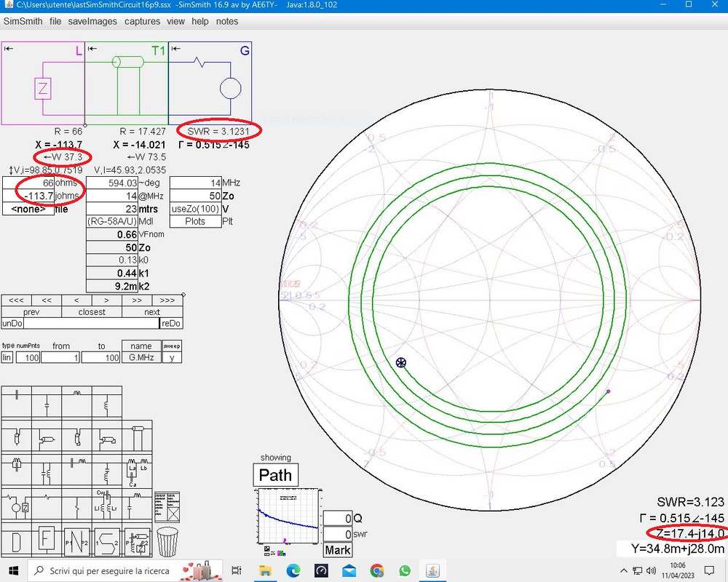Click the Q value field
Viewport: 728px width, 582px height.
(x=338, y=519)
